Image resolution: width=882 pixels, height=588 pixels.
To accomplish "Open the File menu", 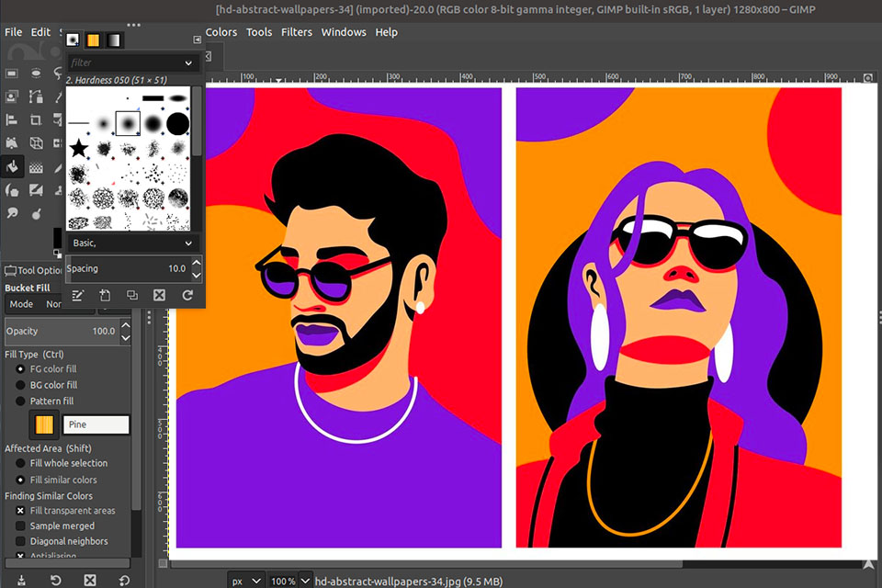I will coord(14,32).
